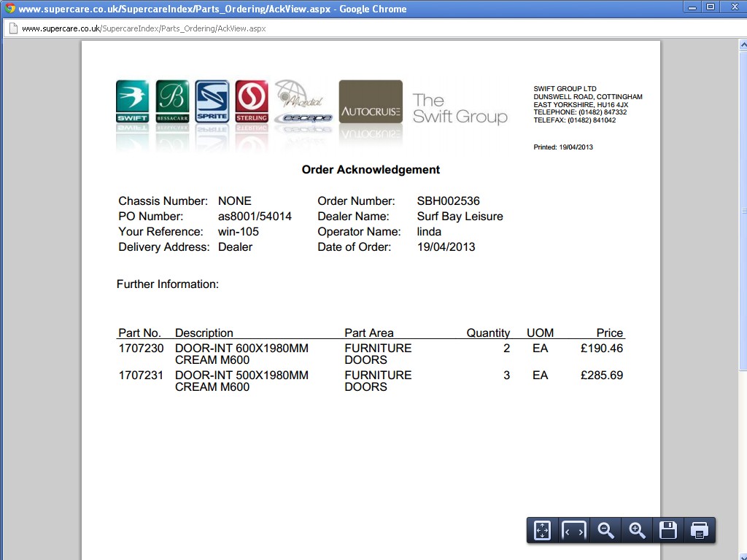Click the vertical scrollbar thumb
747x560 pixels.
743,210
